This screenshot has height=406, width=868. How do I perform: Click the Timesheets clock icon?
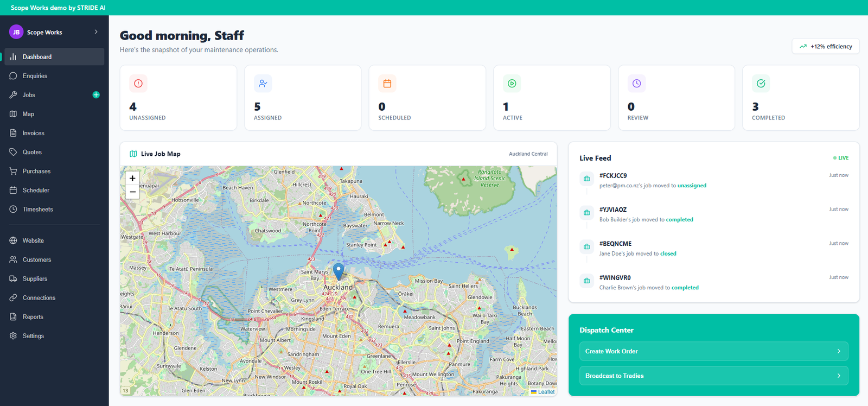[x=13, y=209]
